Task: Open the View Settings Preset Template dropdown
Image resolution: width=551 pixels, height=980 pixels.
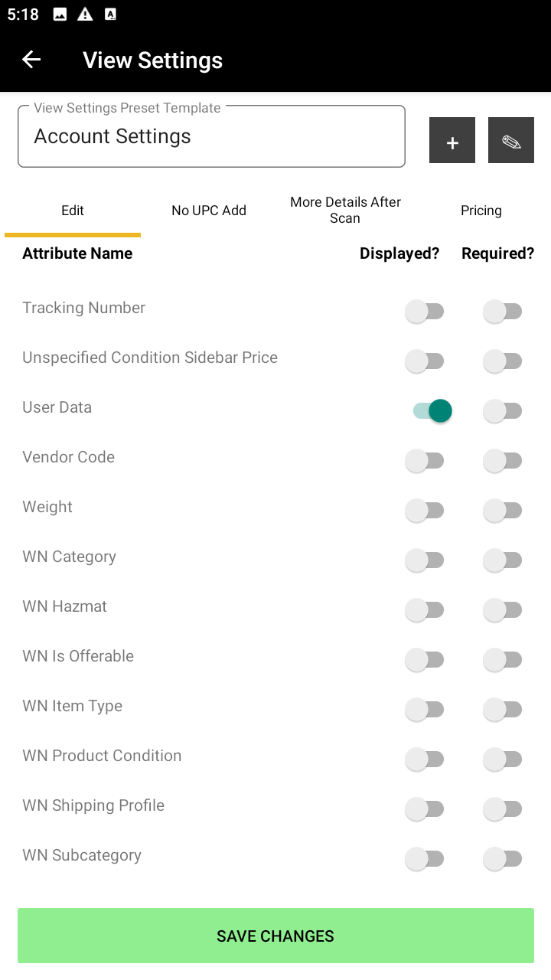Action: tap(211, 137)
